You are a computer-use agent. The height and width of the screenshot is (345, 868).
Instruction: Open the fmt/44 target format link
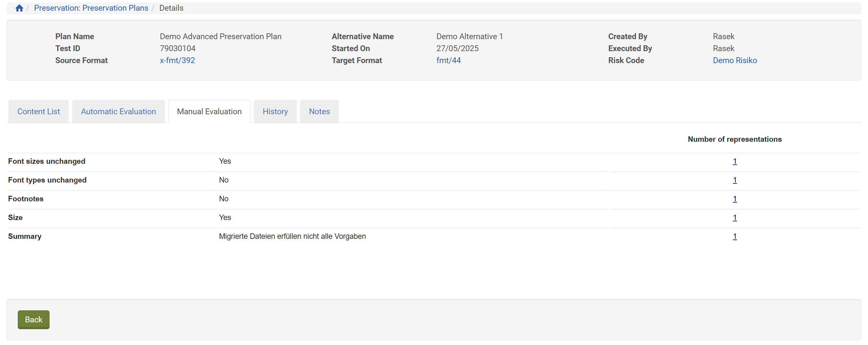(x=448, y=60)
